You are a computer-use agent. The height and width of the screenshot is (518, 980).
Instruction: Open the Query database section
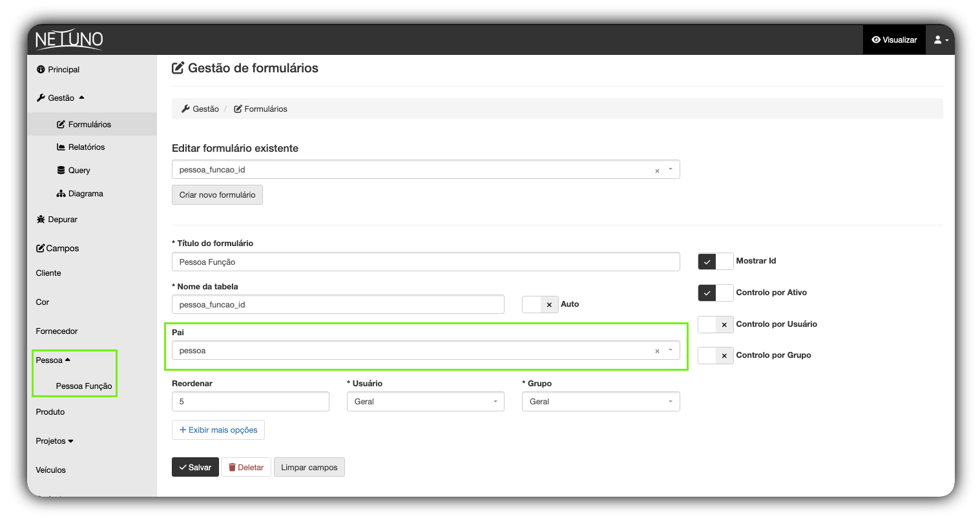tap(74, 171)
